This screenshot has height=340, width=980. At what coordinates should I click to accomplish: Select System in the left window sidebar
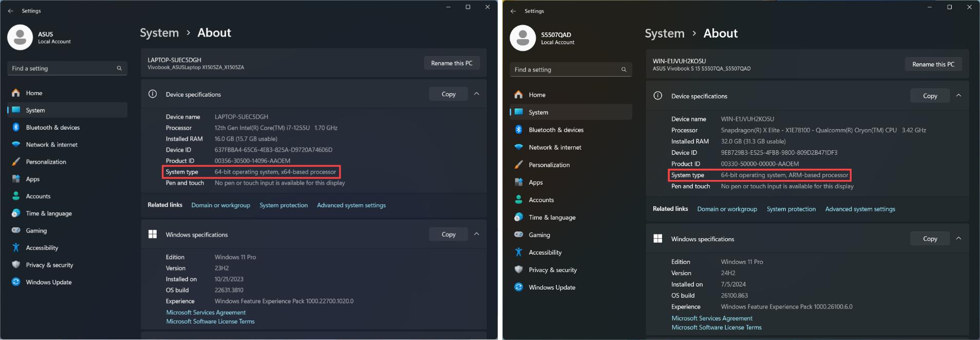click(67, 110)
